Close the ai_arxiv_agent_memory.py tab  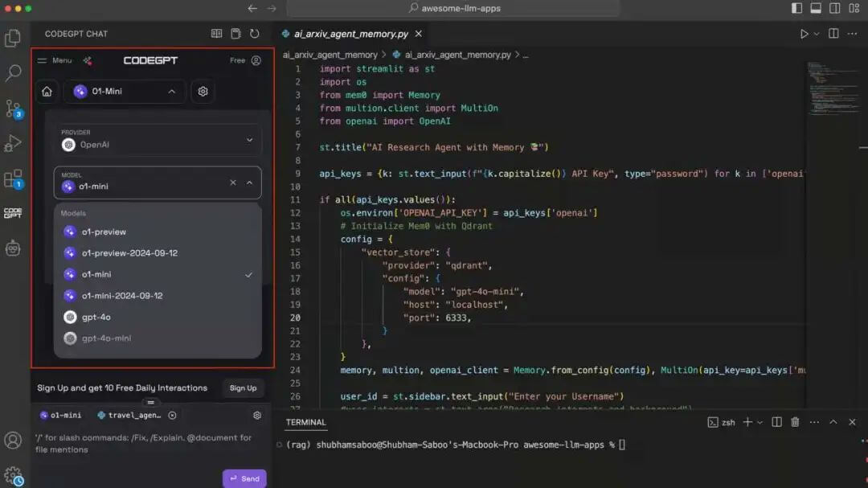pyautogui.click(x=419, y=34)
